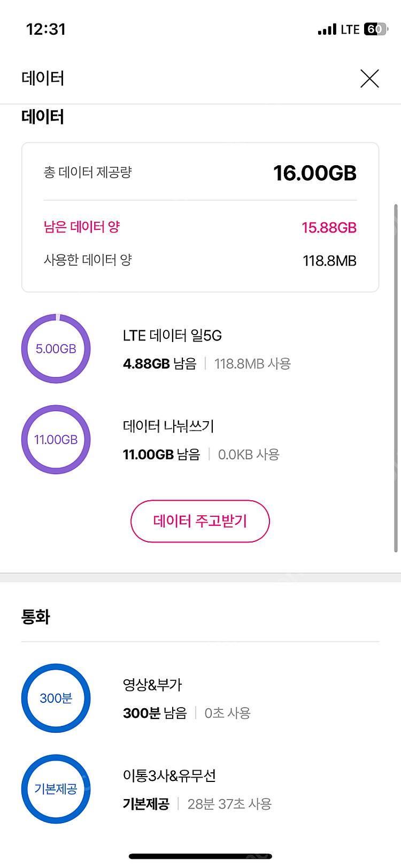Close the 데이터 screen with X
The image size is (401, 868).
(369, 79)
